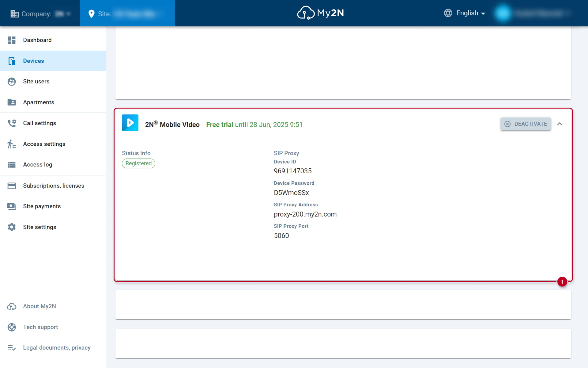
Task: Click the Call settings phone-gear icon
Action: pos(12,123)
